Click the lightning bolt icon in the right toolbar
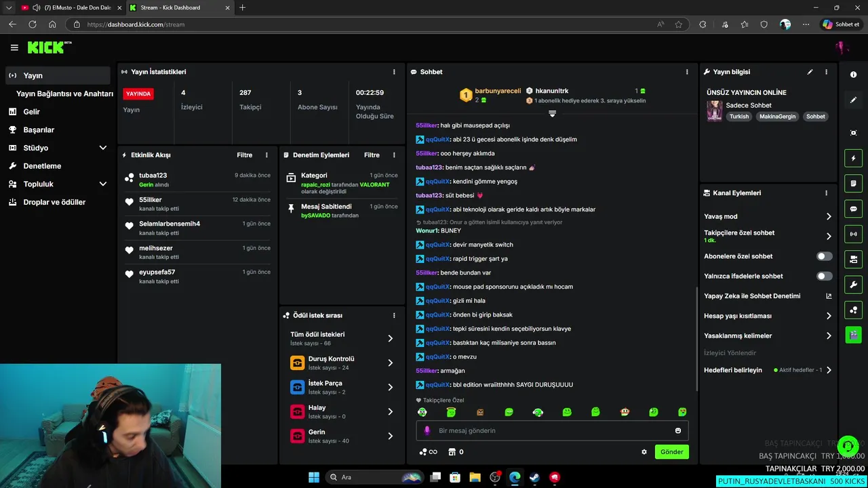 853,159
